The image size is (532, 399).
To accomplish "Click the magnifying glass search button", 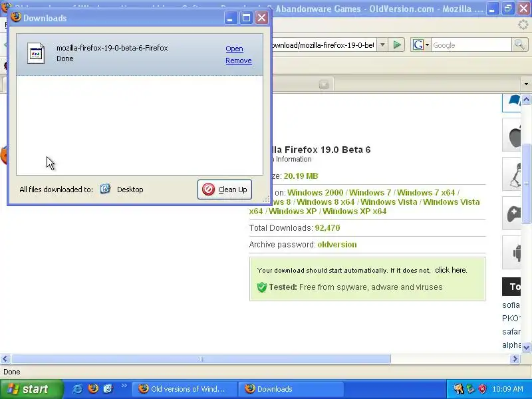I will pyautogui.click(x=519, y=45).
